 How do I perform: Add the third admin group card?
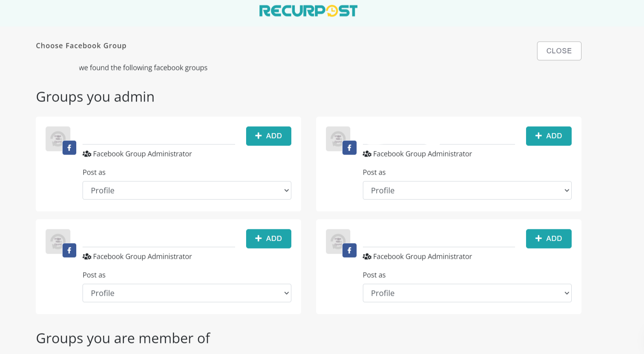(x=269, y=239)
